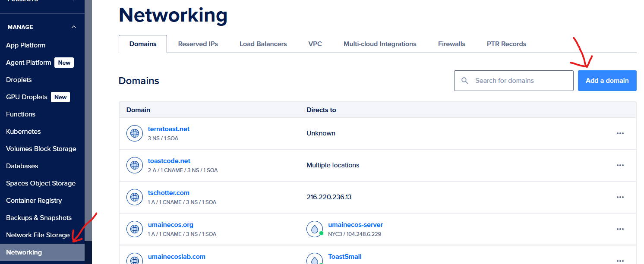Click the globe icon beside toastcode.net

(135, 165)
